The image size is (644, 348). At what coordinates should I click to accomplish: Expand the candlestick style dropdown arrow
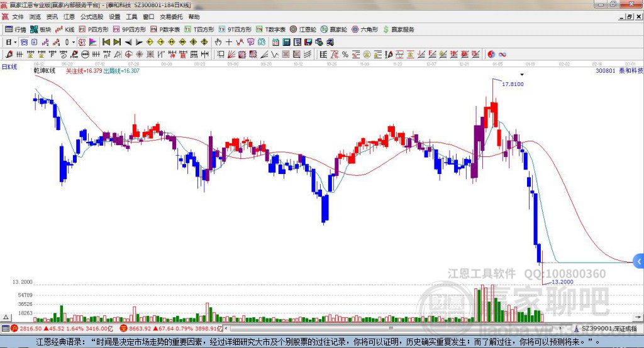(74, 42)
